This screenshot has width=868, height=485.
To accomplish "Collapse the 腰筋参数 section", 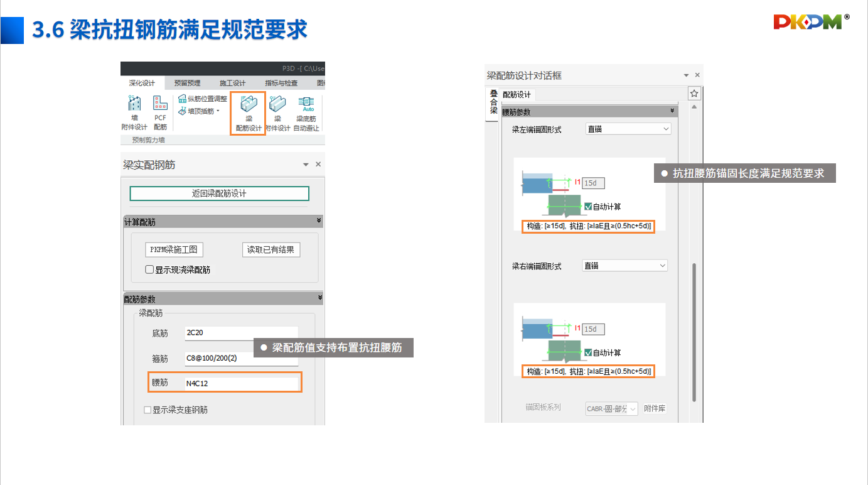I will pos(672,111).
